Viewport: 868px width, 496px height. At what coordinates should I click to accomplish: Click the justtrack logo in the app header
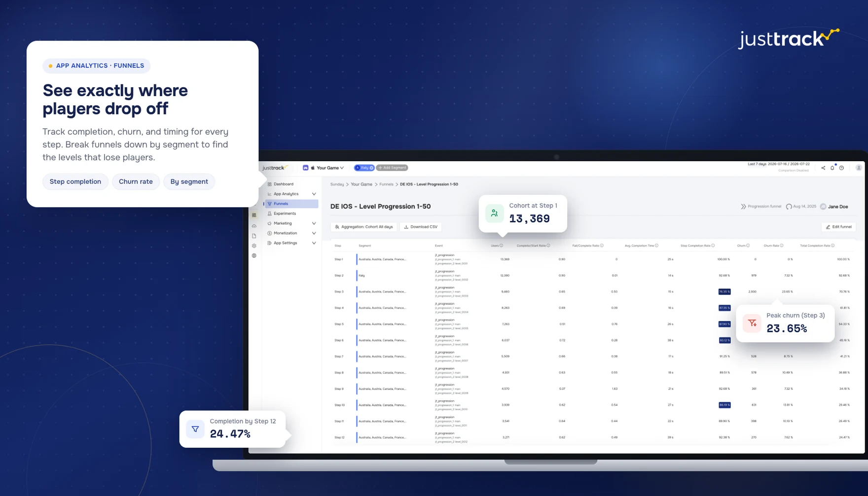click(275, 168)
